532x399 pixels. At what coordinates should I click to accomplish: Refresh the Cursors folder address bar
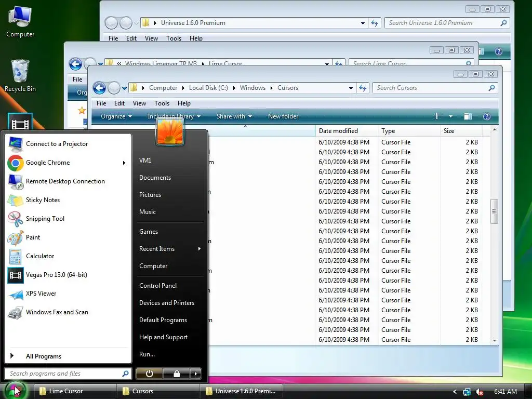362,88
